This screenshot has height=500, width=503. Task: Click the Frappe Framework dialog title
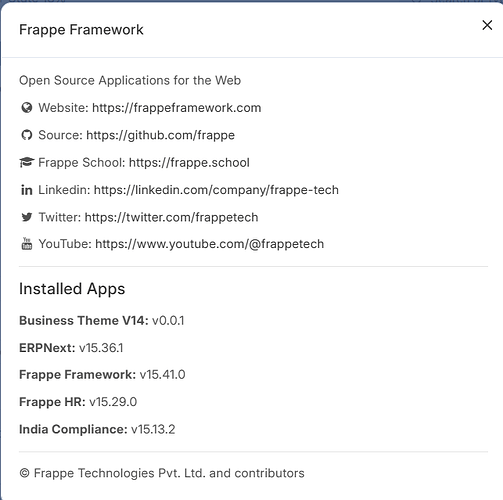tap(81, 30)
